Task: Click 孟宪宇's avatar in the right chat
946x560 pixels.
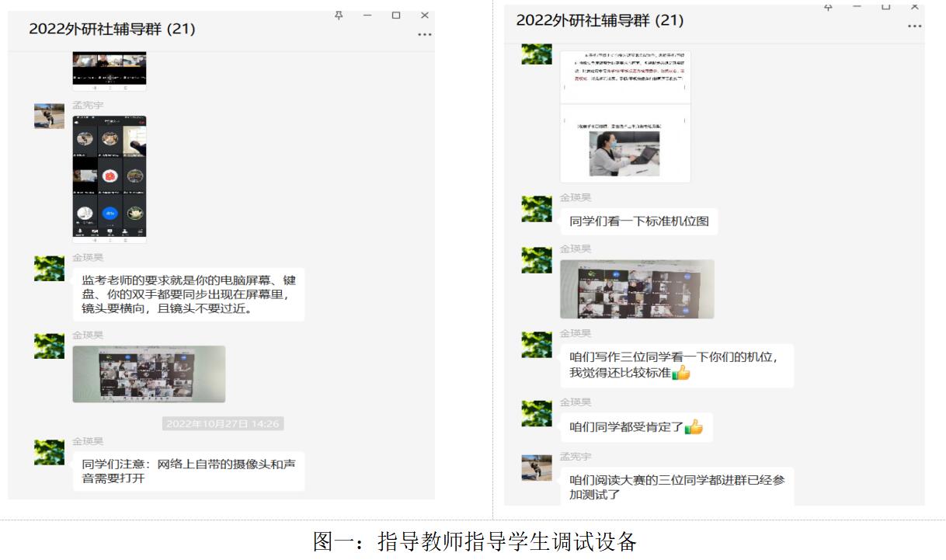Action: [537, 467]
